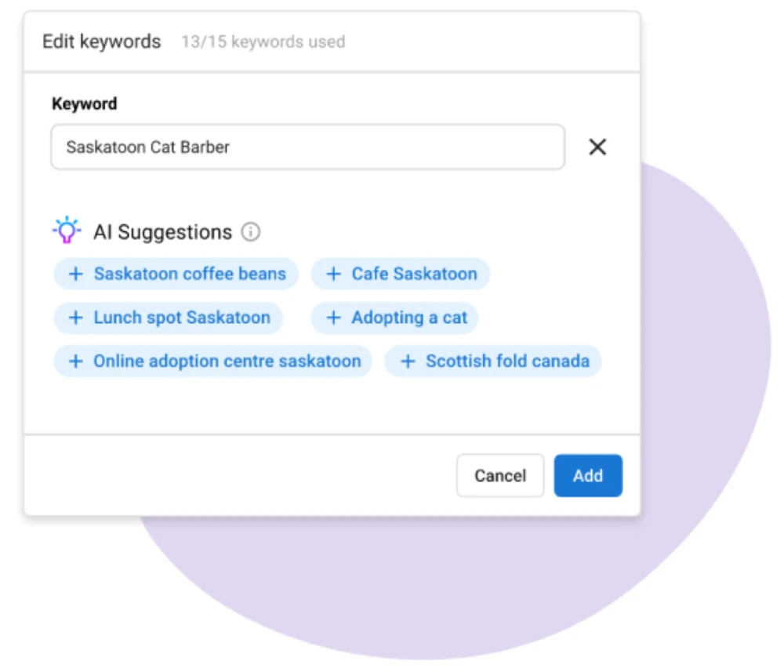Click plus icon for Online adoption centre saskatoon
784x672 pixels.
(x=75, y=361)
